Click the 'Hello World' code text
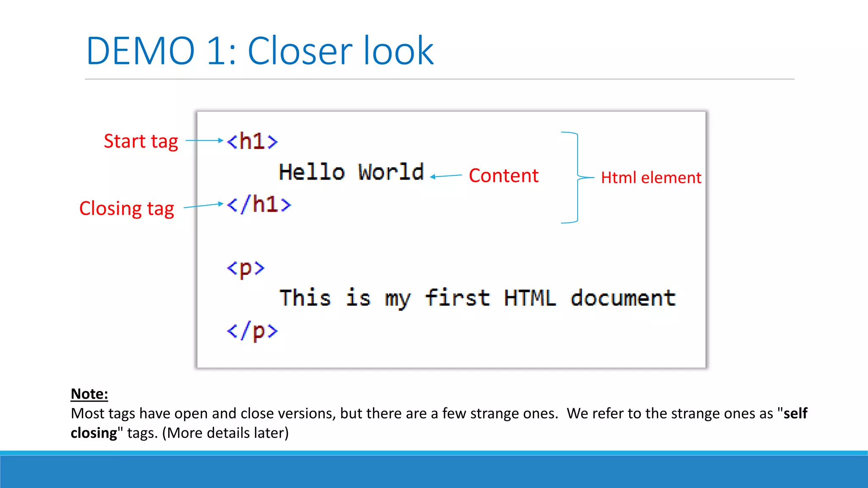This screenshot has width=868, height=488. click(351, 172)
